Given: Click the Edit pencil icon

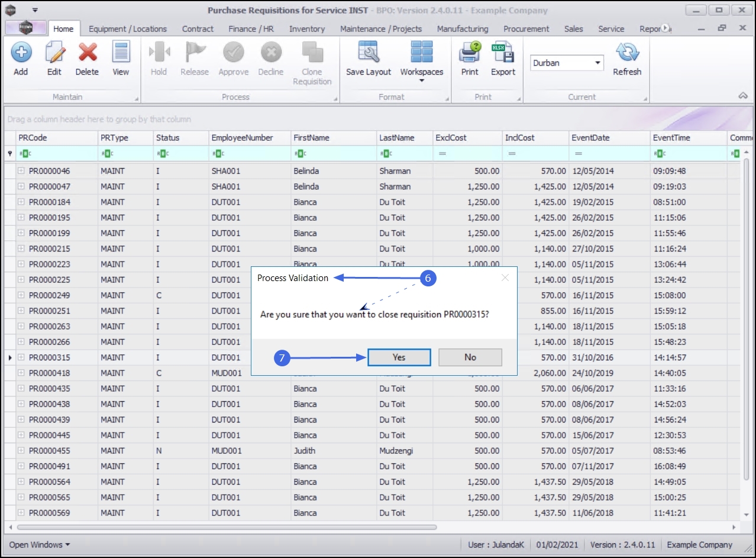Looking at the screenshot, I should 54,53.
